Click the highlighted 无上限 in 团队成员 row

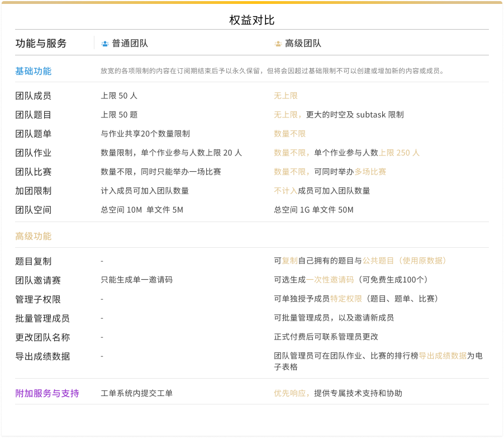(286, 96)
